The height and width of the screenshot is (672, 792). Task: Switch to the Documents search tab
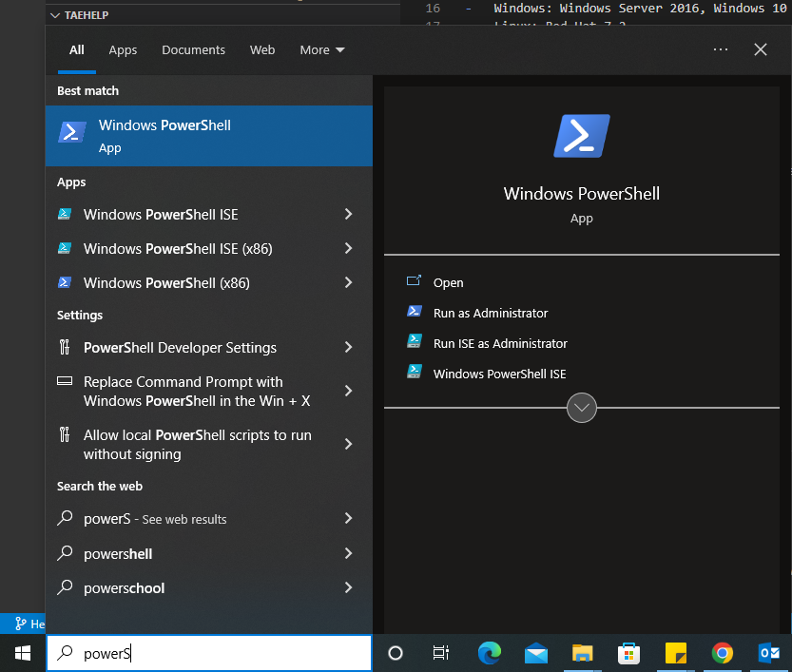tap(193, 50)
